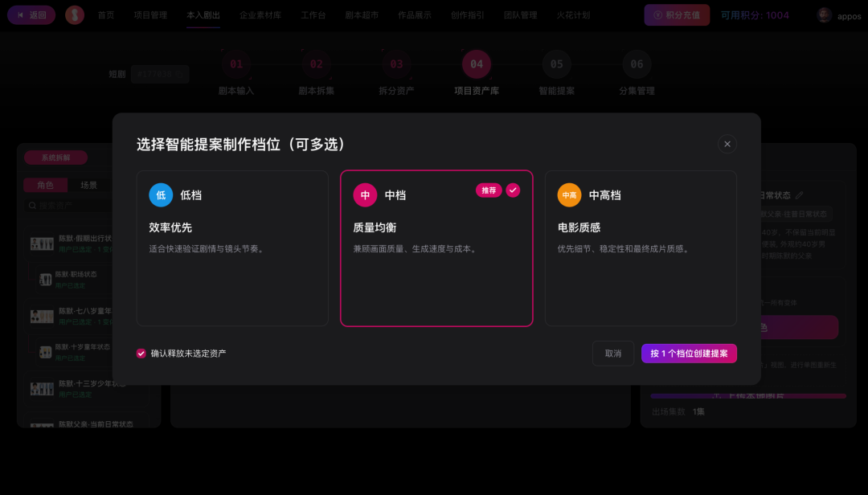
Task: Click the 中档 pink circle icon
Action: [365, 195]
